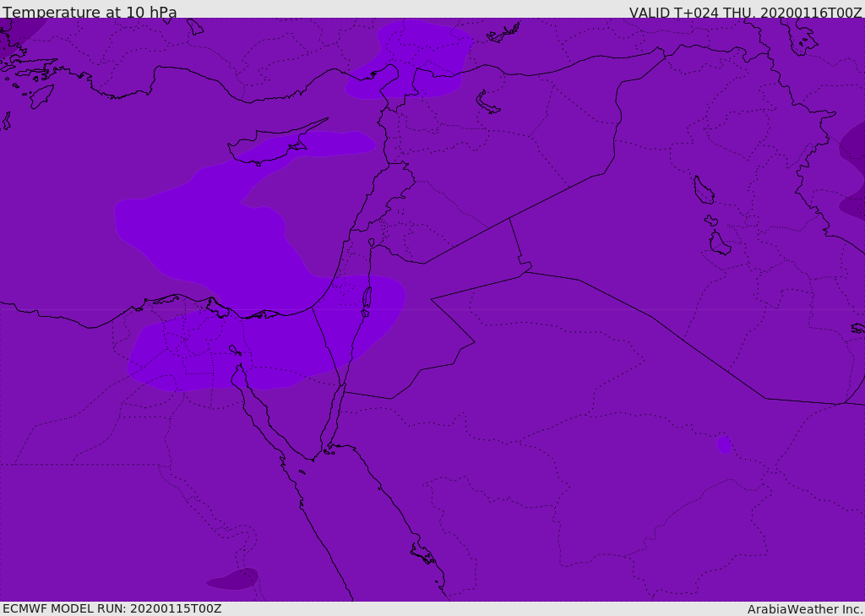Click the 'Temperature at 10 hPa' title text
The height and width of the screenshot is (616, 865).
90,12
